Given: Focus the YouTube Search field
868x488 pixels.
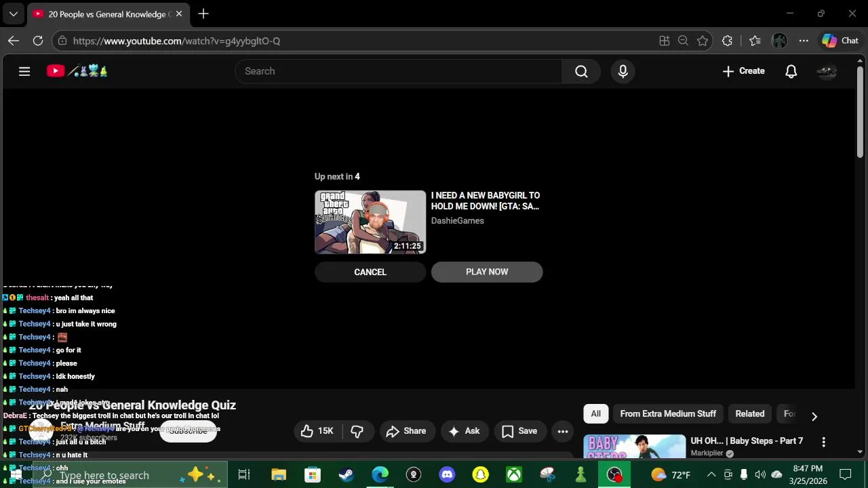Looking at the screenshot, I should coord(400,71).
